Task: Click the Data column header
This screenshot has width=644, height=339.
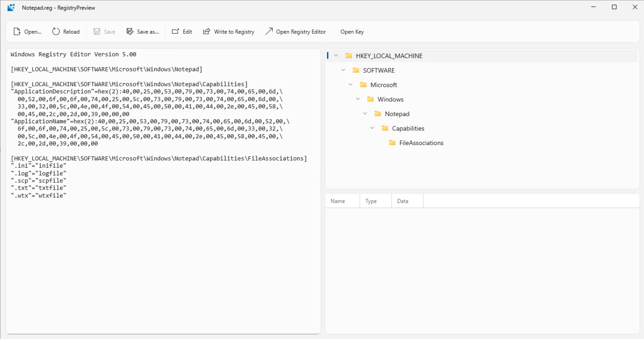Action: pos(402,201)
